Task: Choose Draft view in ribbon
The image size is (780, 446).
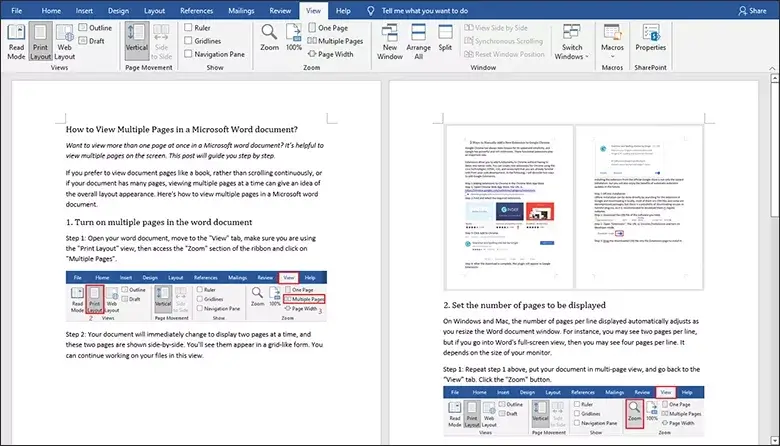Action: (x=92, y=41)
